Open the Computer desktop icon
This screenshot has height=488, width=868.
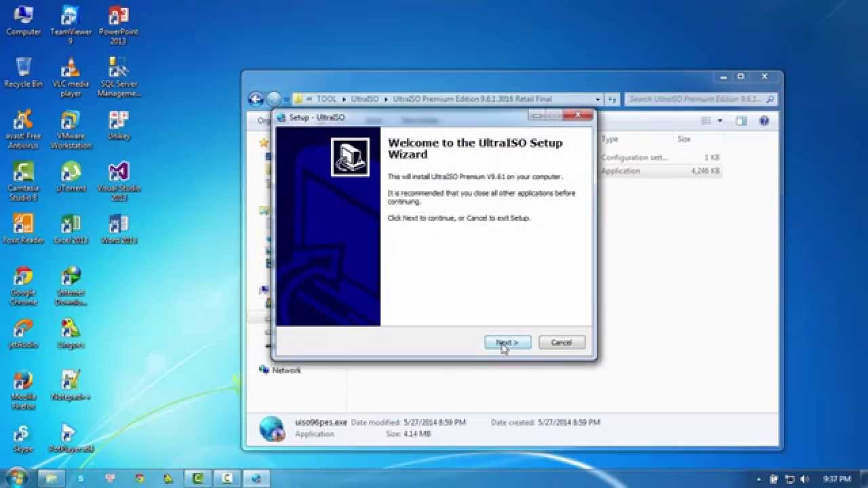point(23,20)
